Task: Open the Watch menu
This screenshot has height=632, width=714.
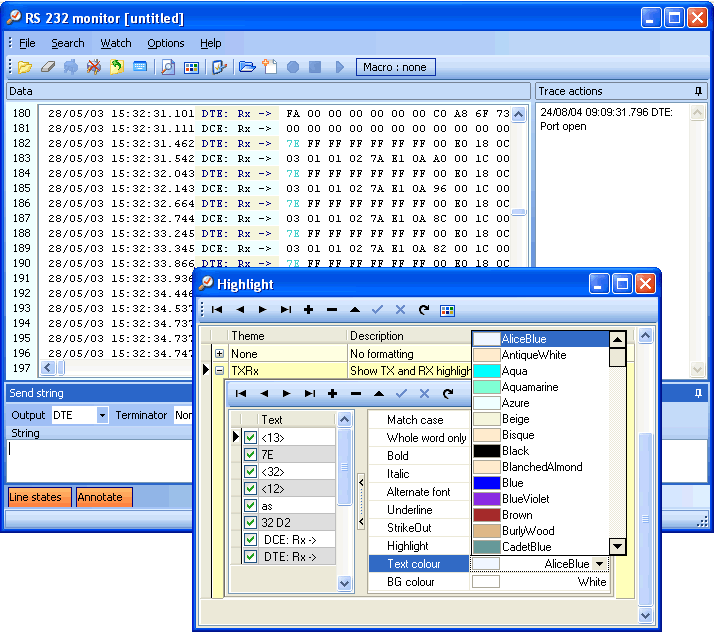Action: 116,43
